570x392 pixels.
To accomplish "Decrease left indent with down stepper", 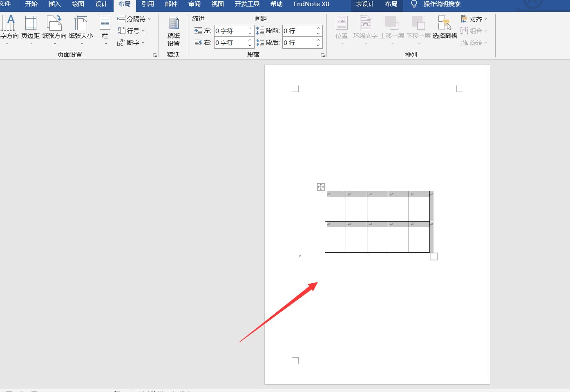I will pos(250,34).
